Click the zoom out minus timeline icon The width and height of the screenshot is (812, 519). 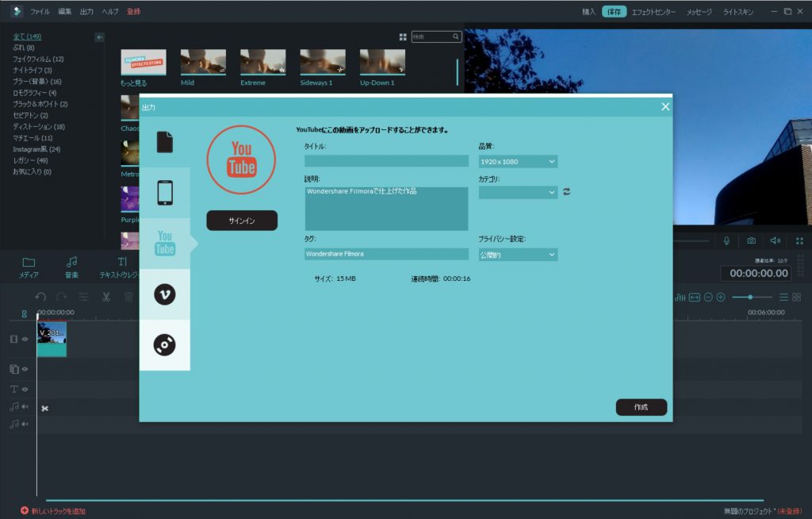[708, 297]
